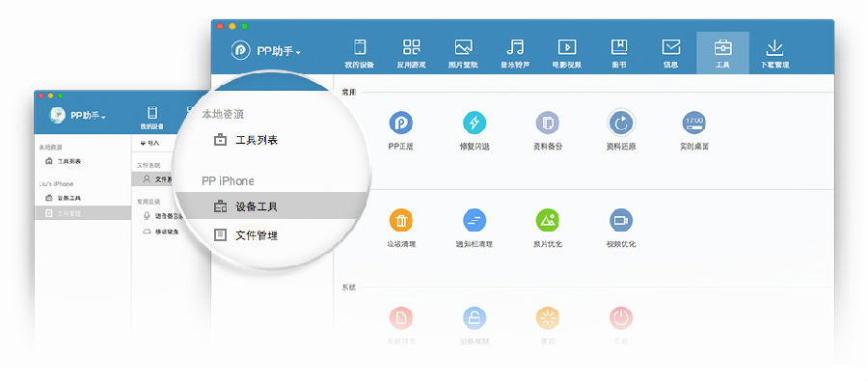Click the faded pink document icon under 系统

coord(401,318)
